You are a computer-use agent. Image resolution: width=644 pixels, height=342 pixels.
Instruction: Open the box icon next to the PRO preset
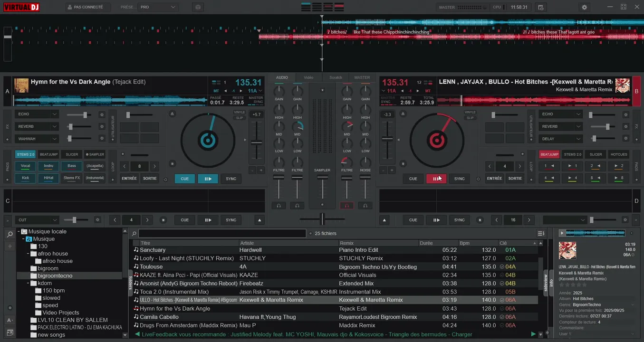198,7
